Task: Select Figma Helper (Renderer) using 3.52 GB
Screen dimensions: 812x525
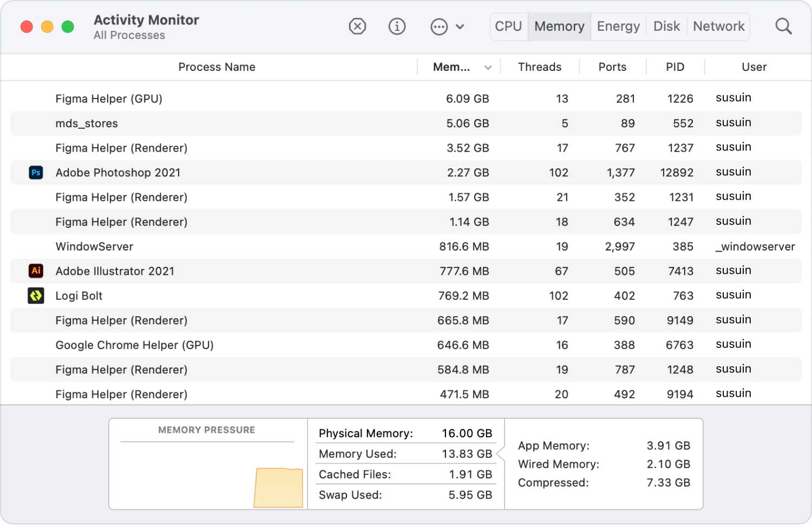Action: pyautogui.click(x=406, y=148)
